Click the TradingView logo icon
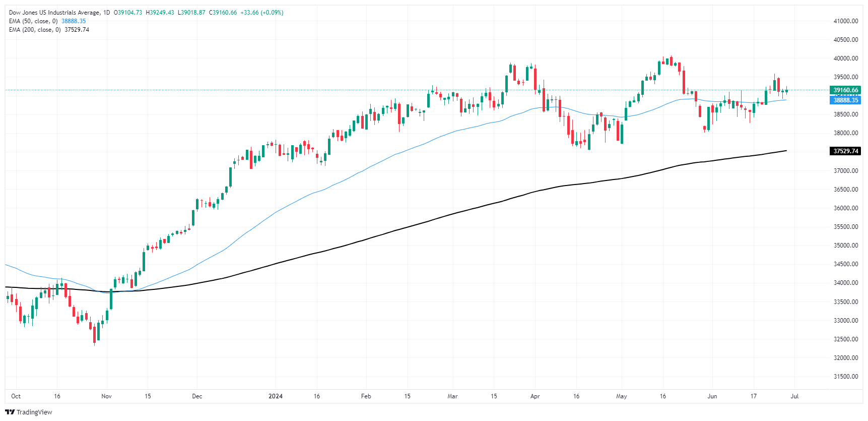The height and width of the screenshot is (421, 868). coord(10,412)
